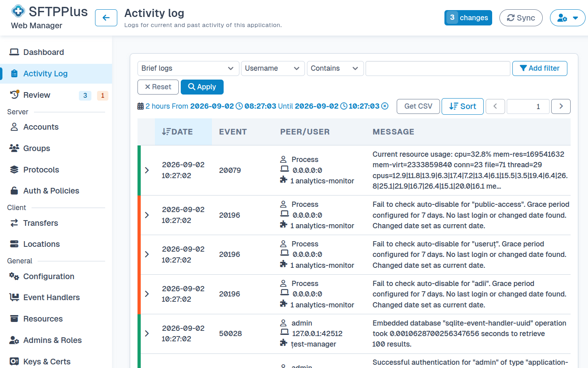The image size is (588, 368).
Task: Expand the "adii" event 20196 row
Action: pyautogui.click(x=147, y=294)
